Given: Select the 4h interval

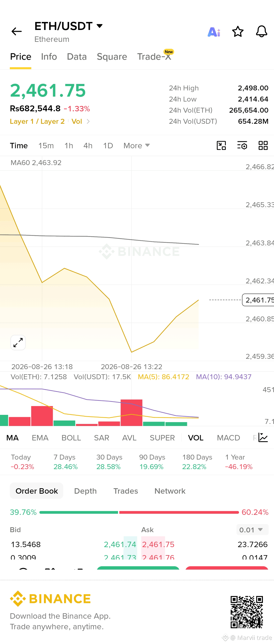Looking at the screenshot, I should [88, 145].
